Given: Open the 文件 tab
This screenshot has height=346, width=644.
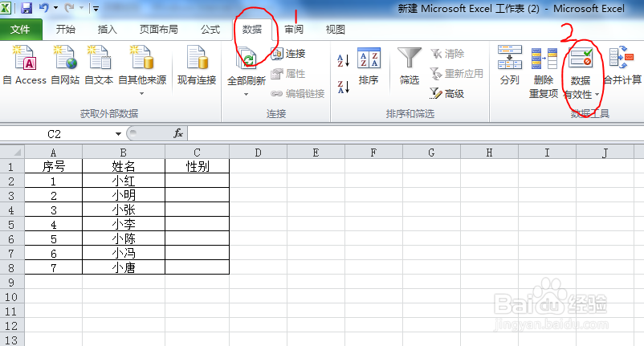Looking at the screenshot, I should click(20, 30).
